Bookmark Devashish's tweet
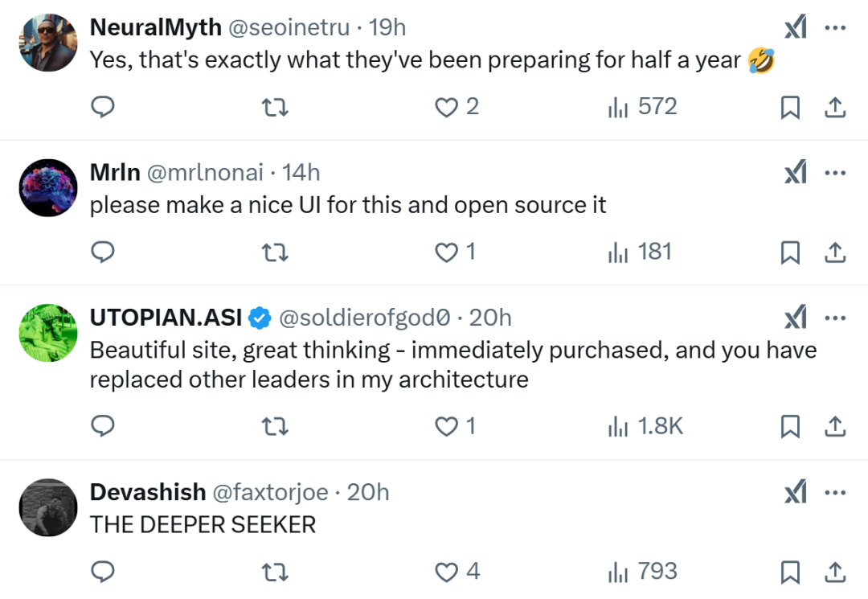Image resolution: width=868 pixels, height=599 pixels. click(791, 572)
